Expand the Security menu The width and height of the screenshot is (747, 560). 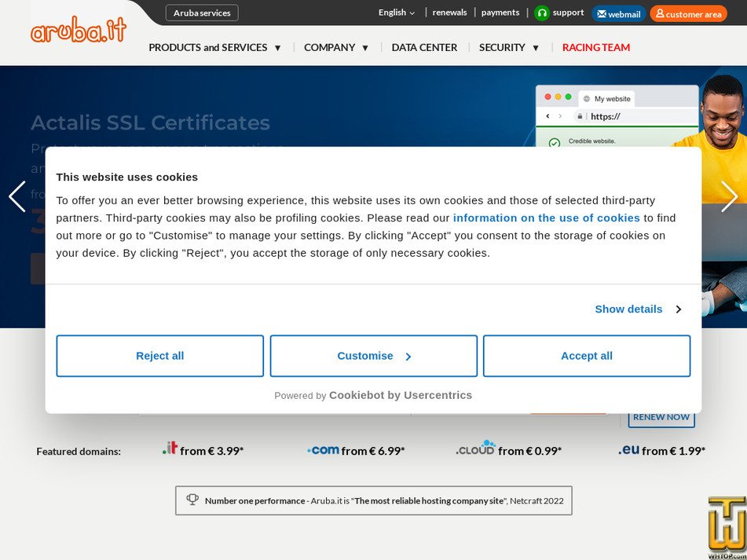click(509, 48)
